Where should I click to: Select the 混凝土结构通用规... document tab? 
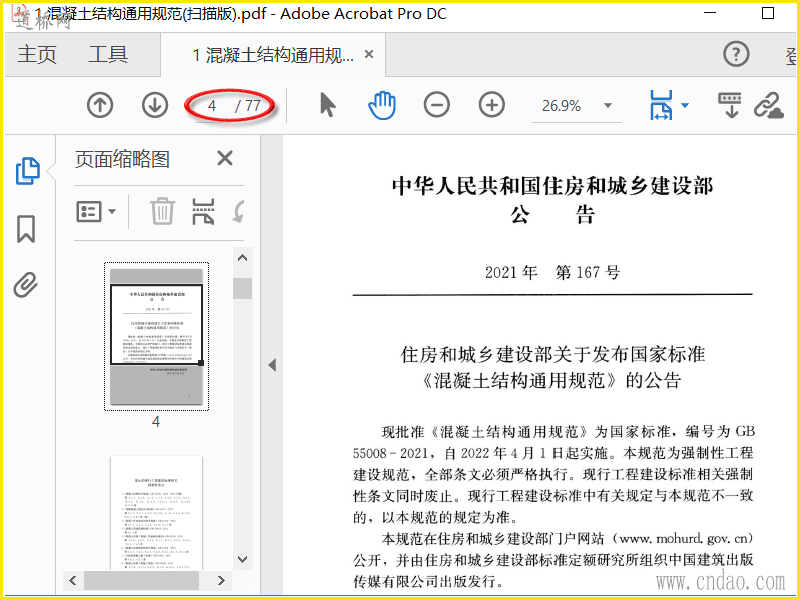273,55
